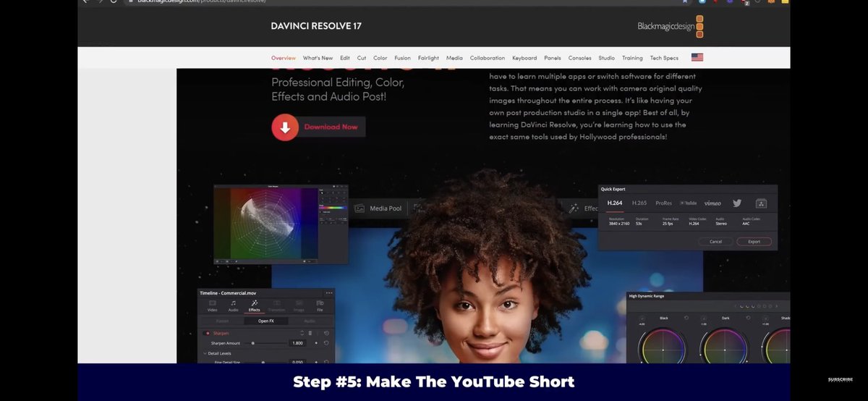Screen dimensions: 868x401
Task: Click the DaVinci Resolve 17 title
Action: (x=316, y=26)
